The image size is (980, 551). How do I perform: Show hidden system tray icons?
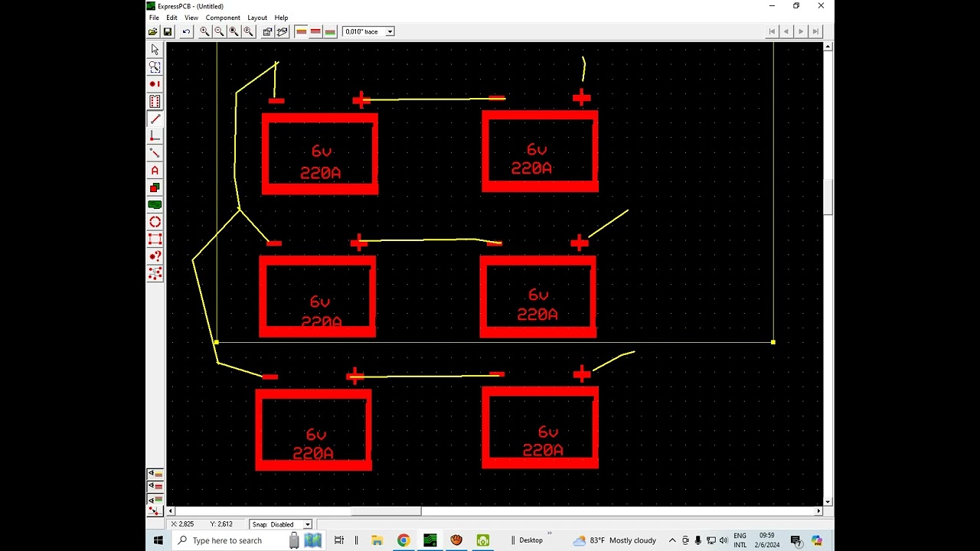point(672,540)
